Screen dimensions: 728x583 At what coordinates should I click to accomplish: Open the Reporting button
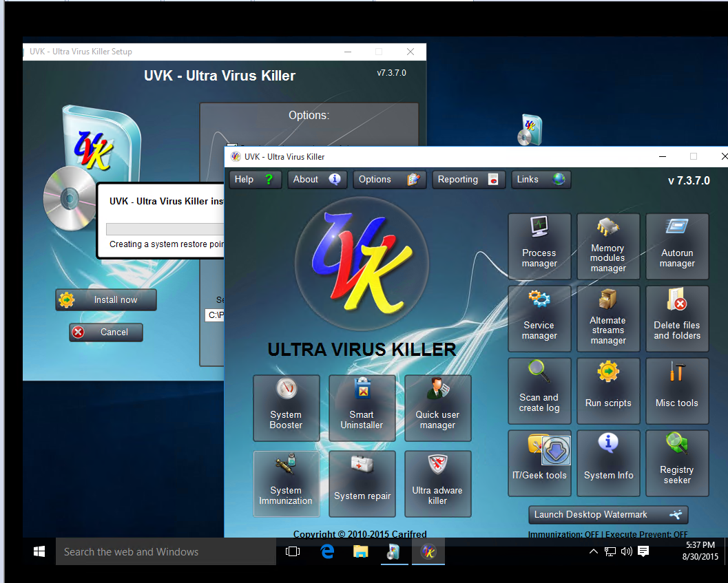pyautogui.click(x=468, y=179)
